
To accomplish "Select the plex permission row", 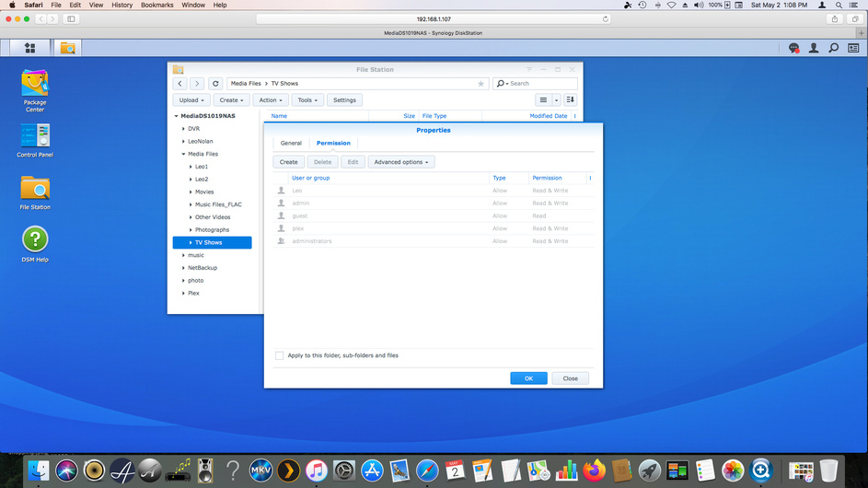I will coord(433,228).
